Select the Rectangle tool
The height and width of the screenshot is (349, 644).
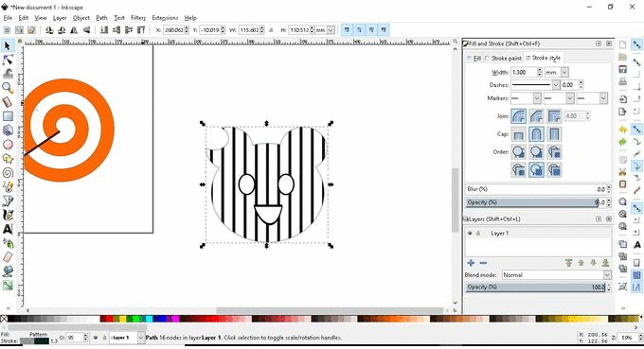(x=8, y=116)
